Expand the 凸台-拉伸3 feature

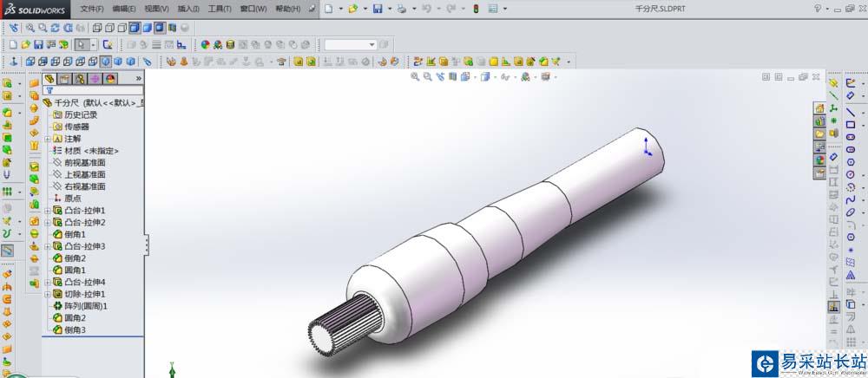tap(48, 246)
